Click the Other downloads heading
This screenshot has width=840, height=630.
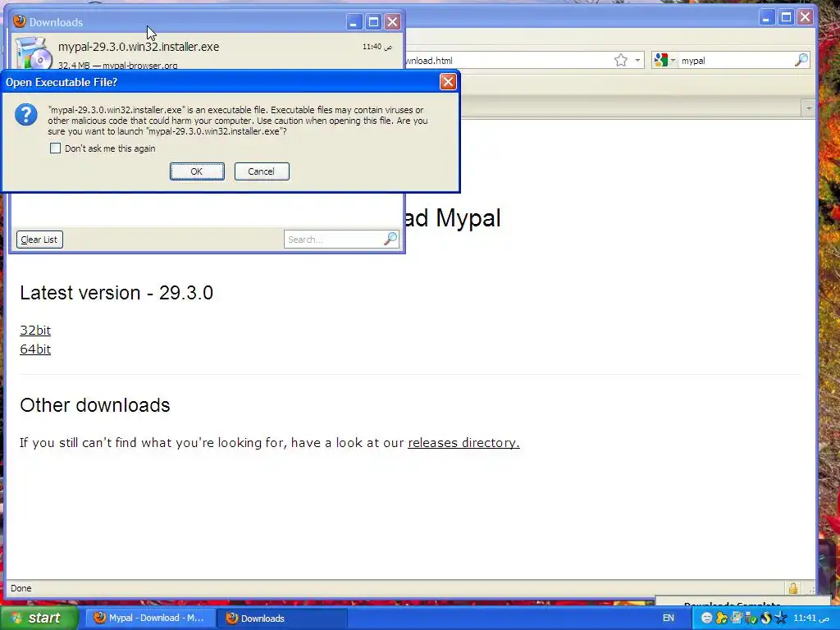pyautogui.click(x=95, y=405)
